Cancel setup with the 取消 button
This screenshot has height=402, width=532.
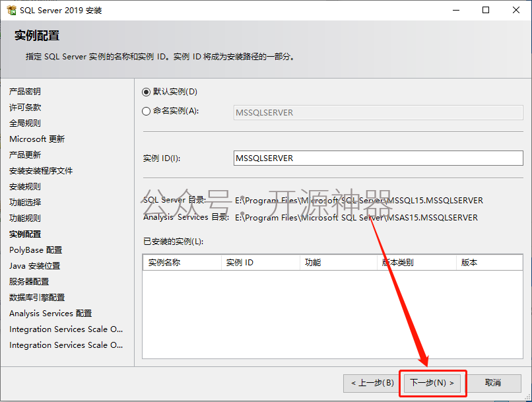click(x=492, y=383)
